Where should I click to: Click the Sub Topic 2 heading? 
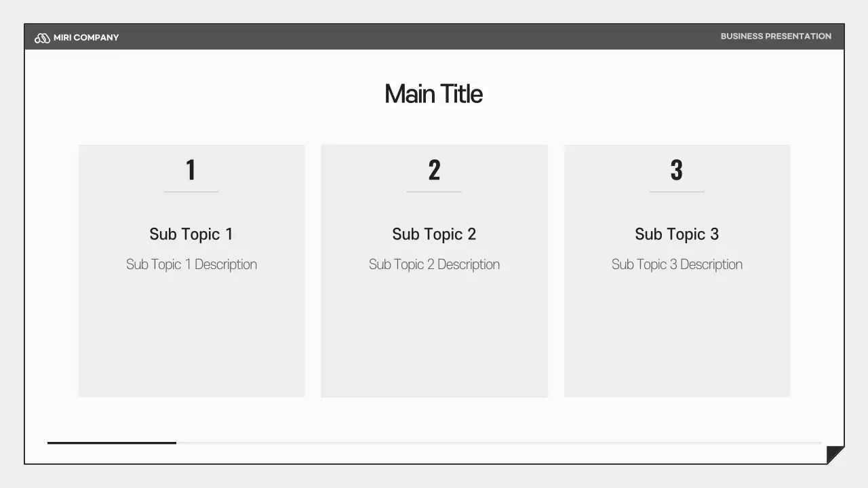pyautogui.click(x=434, y=235)
